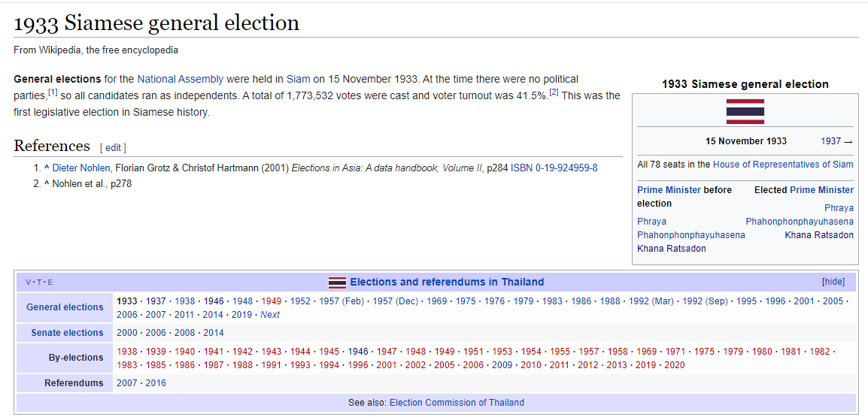Screen dimensions: 868x417
Task: Click the caret before the Nohlen et al. reference
Action: [x=47, y=184]
